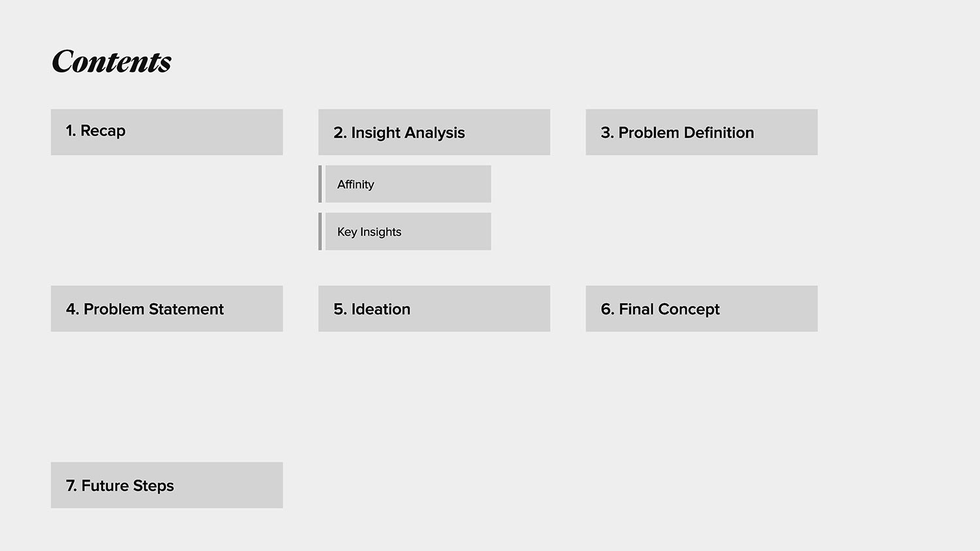The width and height of the screenshot is (980, 551).
Task: Navigate to 6. Final Concept
Action: point(701,308)
